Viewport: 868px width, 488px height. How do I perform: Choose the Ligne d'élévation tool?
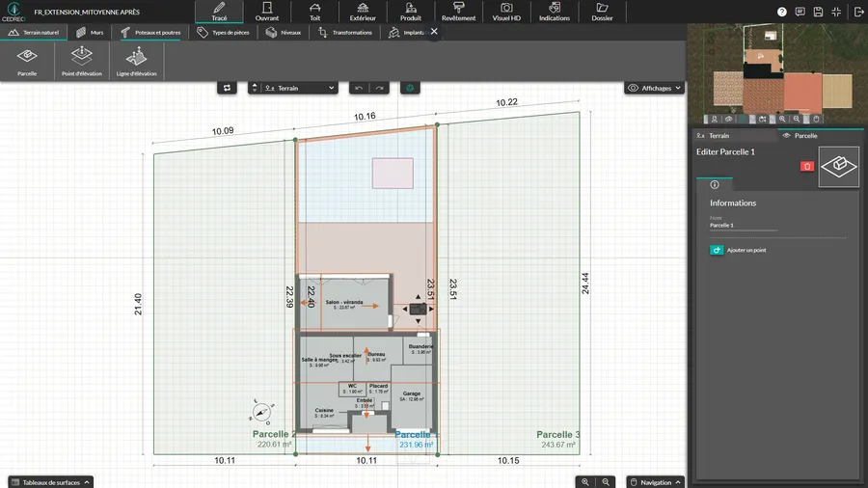[136, 61]
